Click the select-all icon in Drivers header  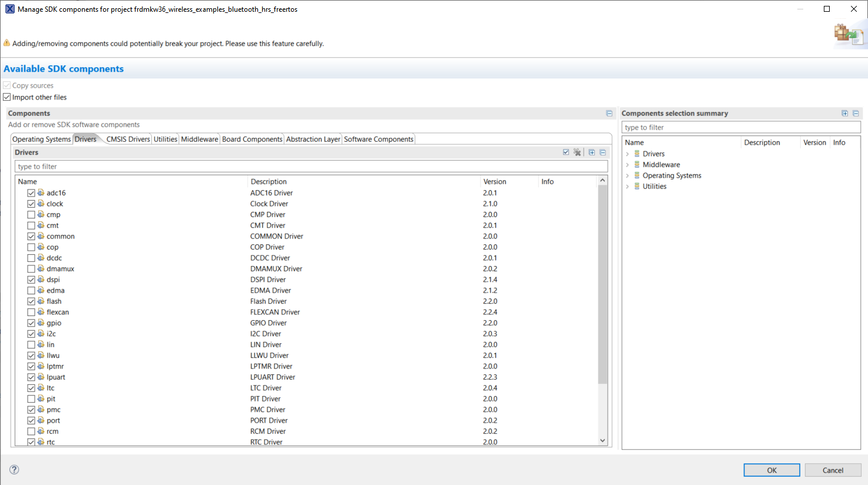[x=566, y=152]
